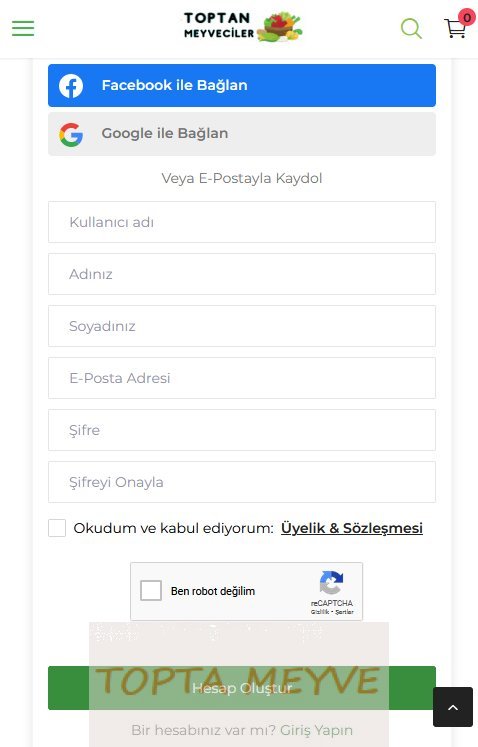Follow the Giriş Yapın link

coord(316,730)
